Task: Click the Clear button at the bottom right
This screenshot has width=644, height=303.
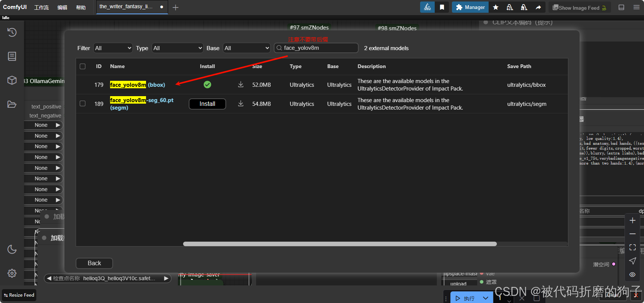Action: (x=613, y=295)
